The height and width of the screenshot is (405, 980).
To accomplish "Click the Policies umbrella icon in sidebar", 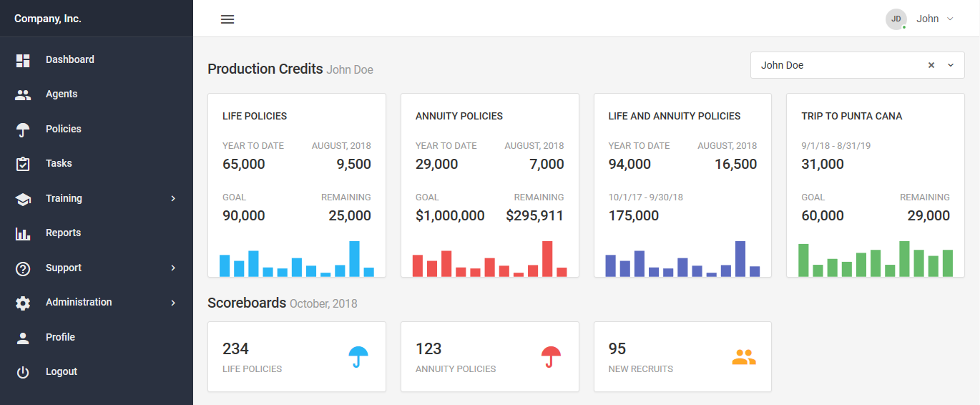I will (23, 130).
